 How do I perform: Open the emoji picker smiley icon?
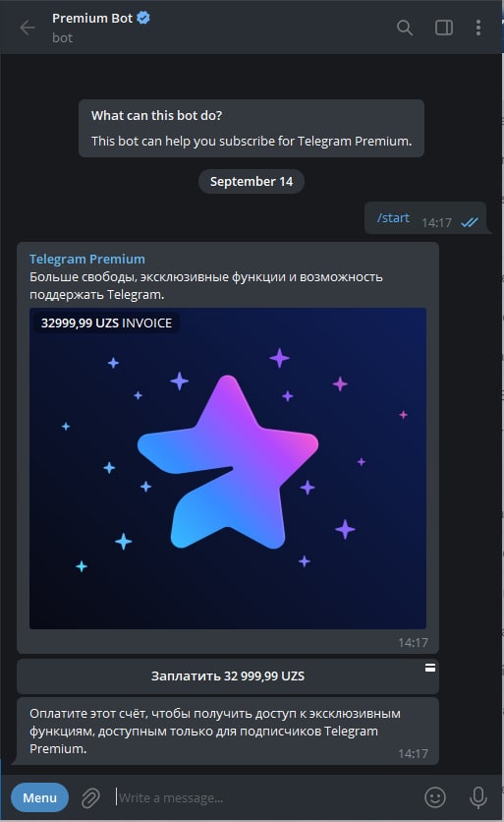tap(435, 797)
